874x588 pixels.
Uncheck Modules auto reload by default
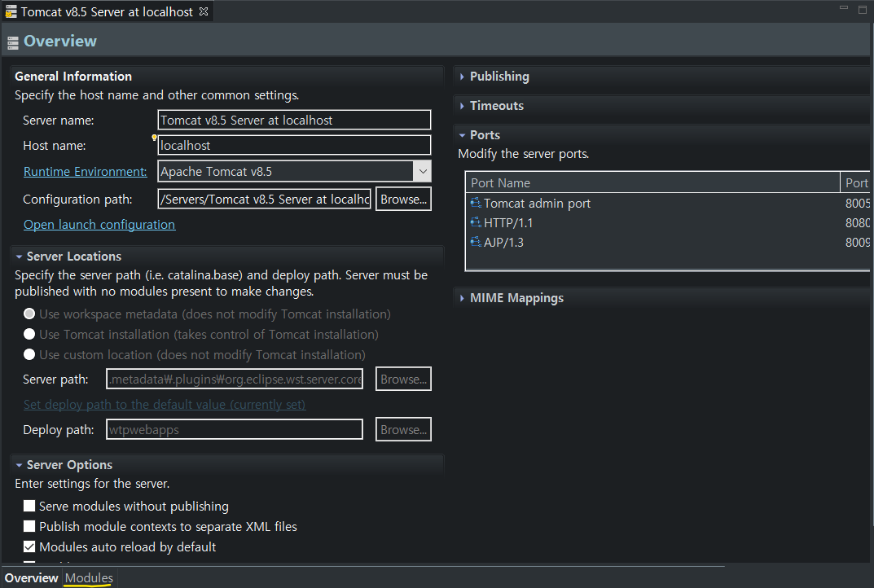(x=29, y=546)
